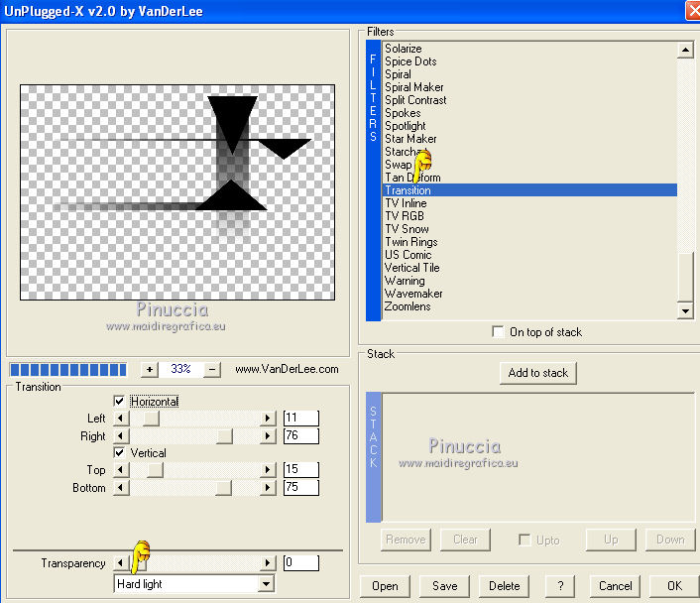This screenshot has height=603, width=700.
Task: Increase Top value with right arrow
Action: pos(268,470)
